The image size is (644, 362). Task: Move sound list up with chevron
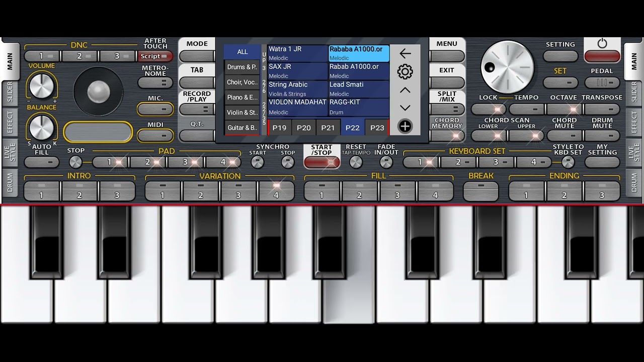pyautogui.click(x=405, y=90)
